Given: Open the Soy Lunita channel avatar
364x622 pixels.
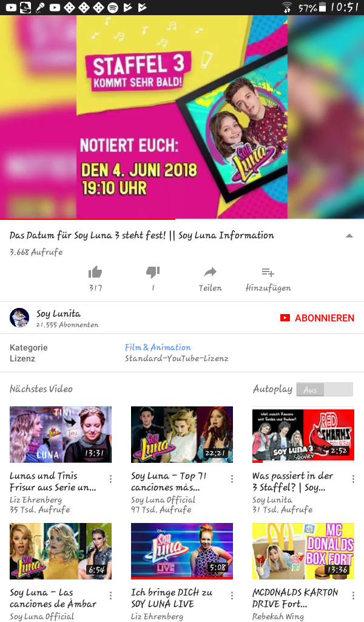Looking at the screenshot, I should tap(19, 318).
